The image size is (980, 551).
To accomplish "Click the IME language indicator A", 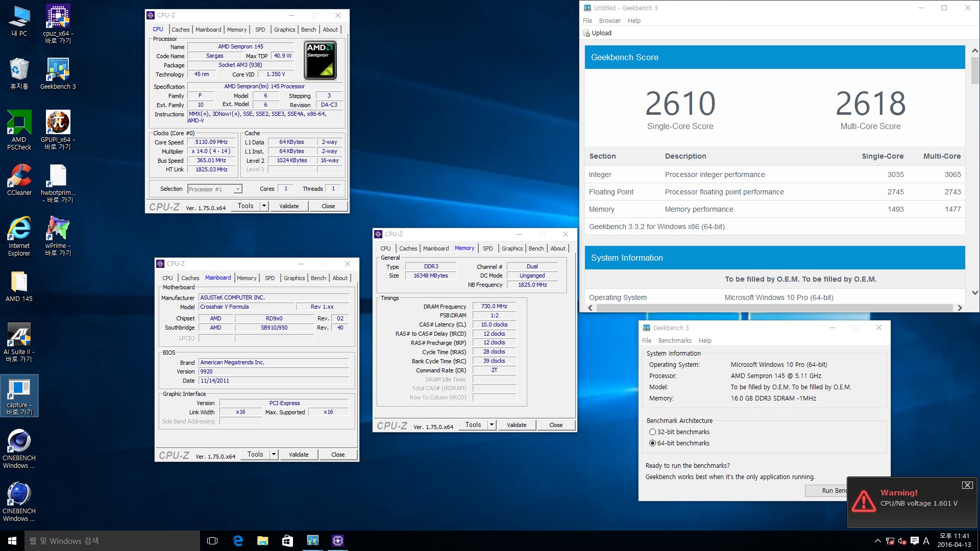I will (926, 541).
